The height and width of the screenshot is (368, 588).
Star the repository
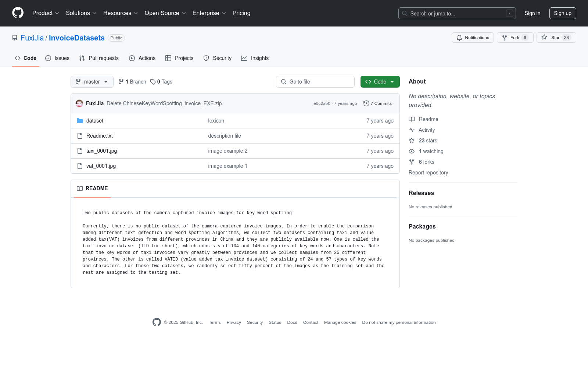coord(556,38)
